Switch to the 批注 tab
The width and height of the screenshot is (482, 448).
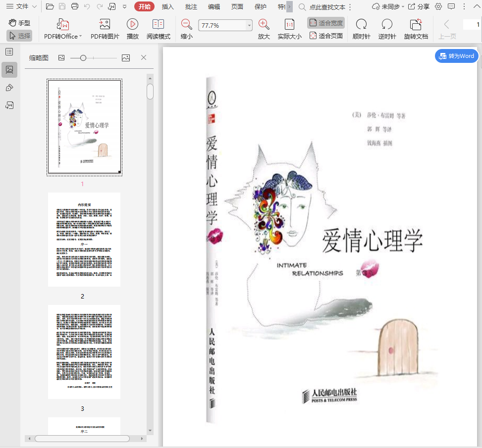point(191,6)
